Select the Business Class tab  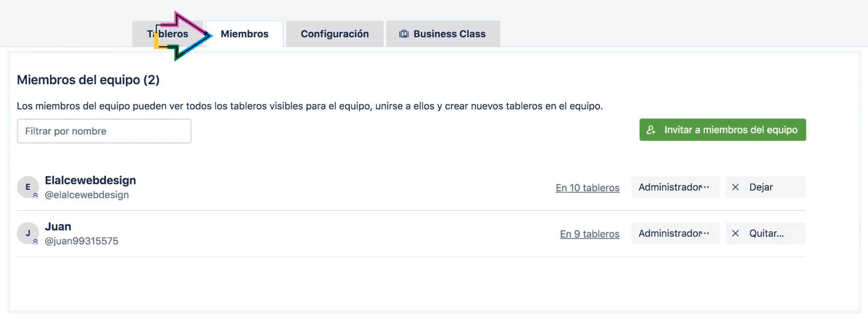[443, 34]
